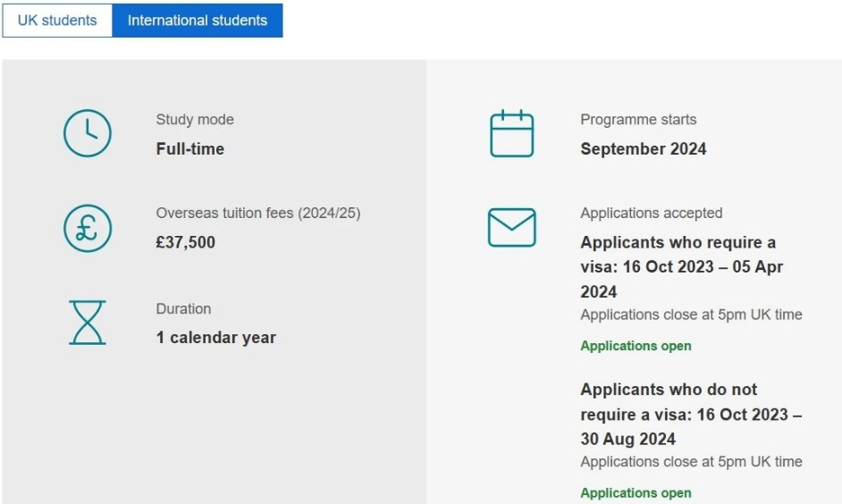The height and width of the screenshot is (504, 842).
Task: Click the clock icon for Study mode
Action: 88,133
